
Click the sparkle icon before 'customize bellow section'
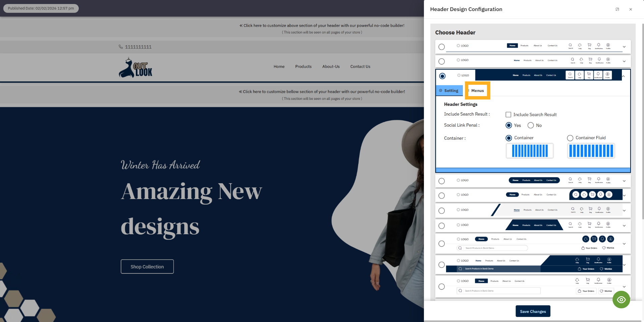240,91
